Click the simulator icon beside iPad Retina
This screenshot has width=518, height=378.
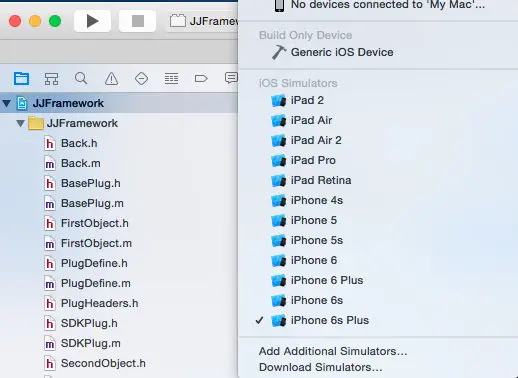279,181
